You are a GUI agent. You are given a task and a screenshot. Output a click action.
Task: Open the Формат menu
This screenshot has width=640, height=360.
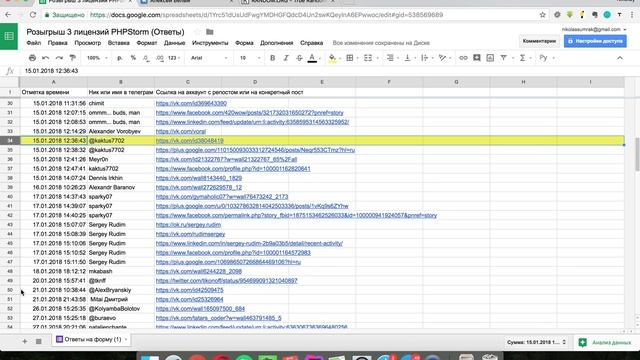[147, 43]
